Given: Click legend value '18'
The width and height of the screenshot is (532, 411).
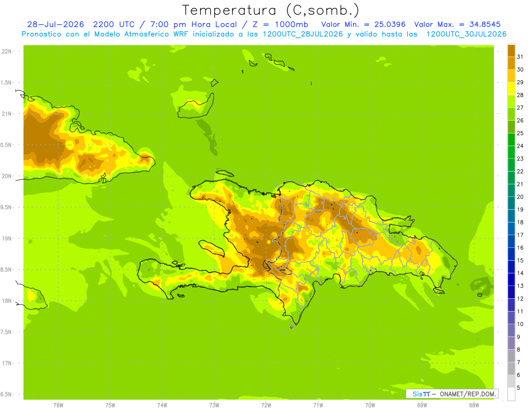Looking at the screenshot, I should pyautogui.click(x=520, y=223).
